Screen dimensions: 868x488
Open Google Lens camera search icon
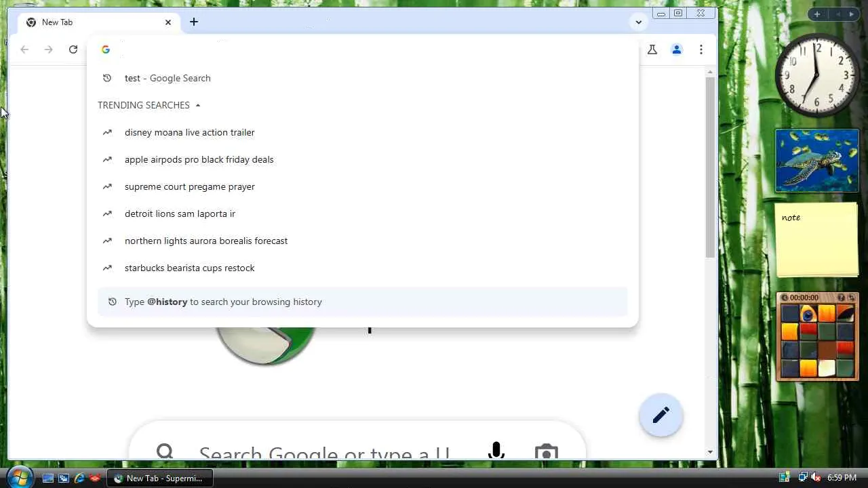(x=546, y=451)
